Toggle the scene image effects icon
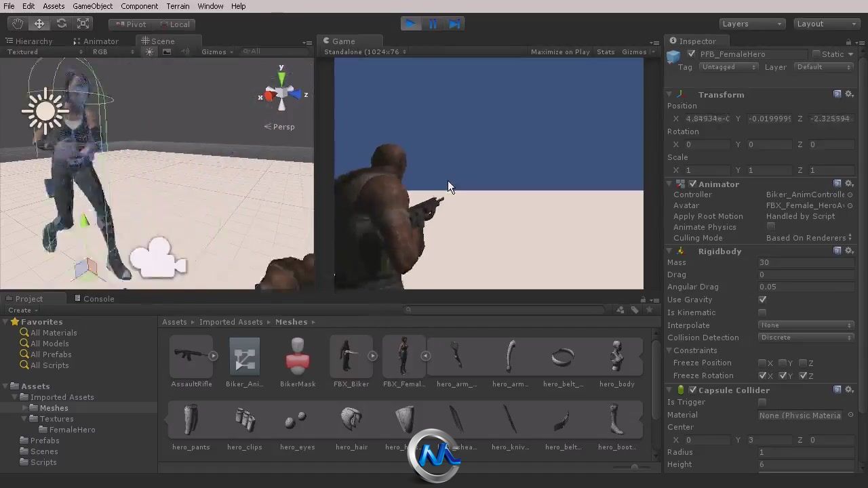This screenshot has height=488, width=868. pyautogui.click(x=167, y=52)
